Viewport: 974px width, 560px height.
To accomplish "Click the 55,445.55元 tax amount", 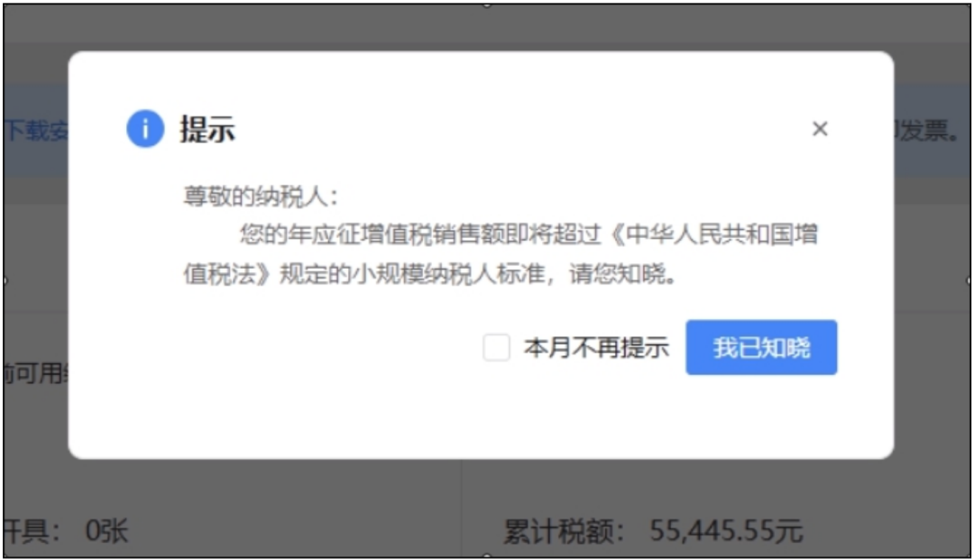I will (x=726, y=531).
